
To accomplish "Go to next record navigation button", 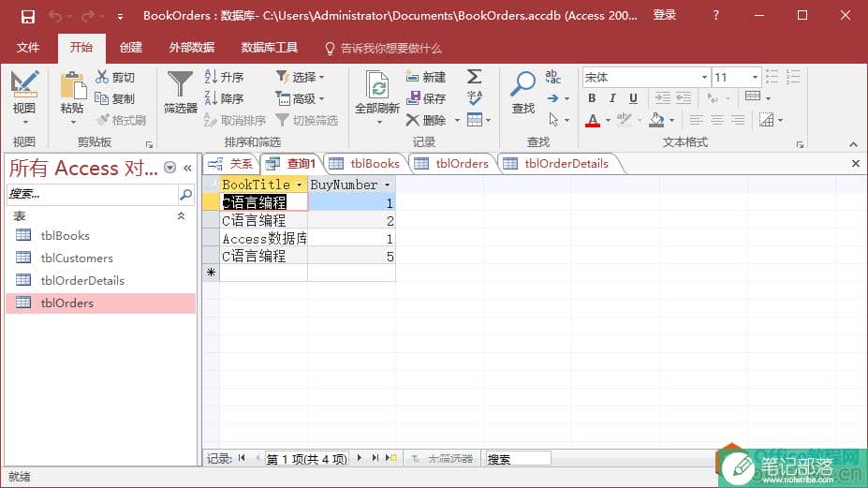I will pyautogui.click(x=360, y=458).
